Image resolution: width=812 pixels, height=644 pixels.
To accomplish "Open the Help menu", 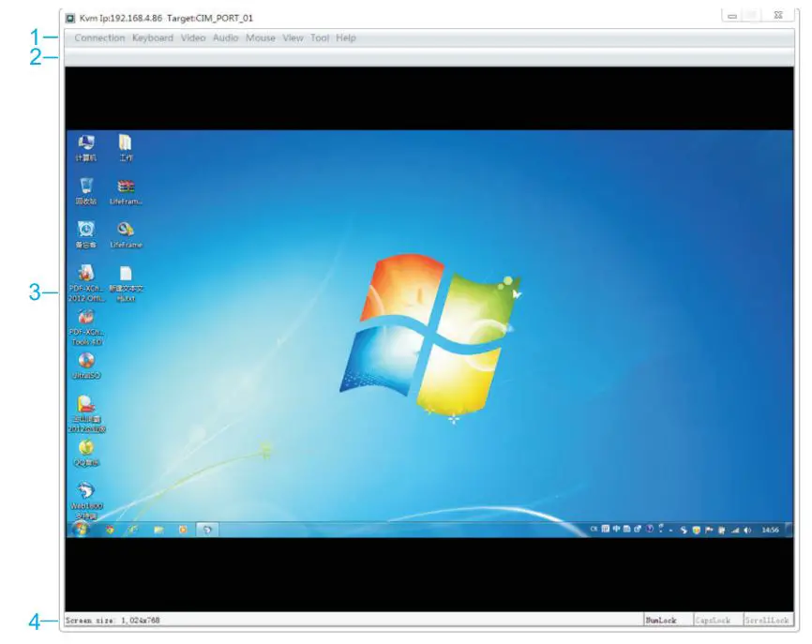I will [x=346, y=37].
